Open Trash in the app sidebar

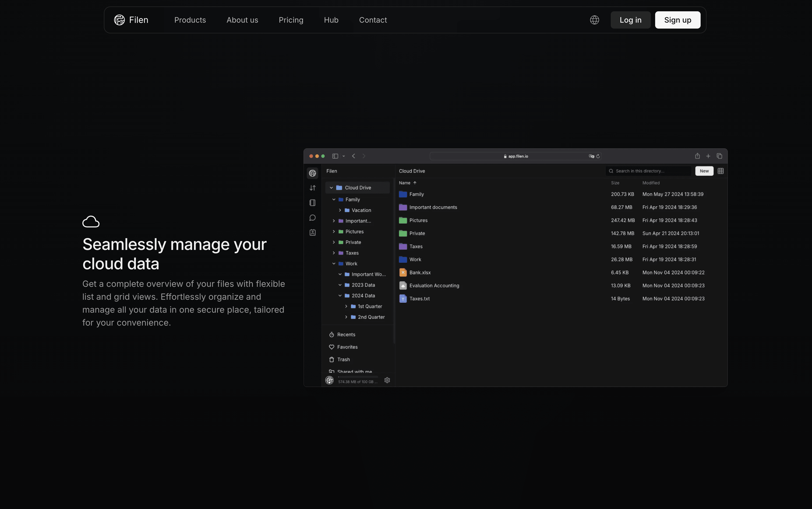[339, 360]
